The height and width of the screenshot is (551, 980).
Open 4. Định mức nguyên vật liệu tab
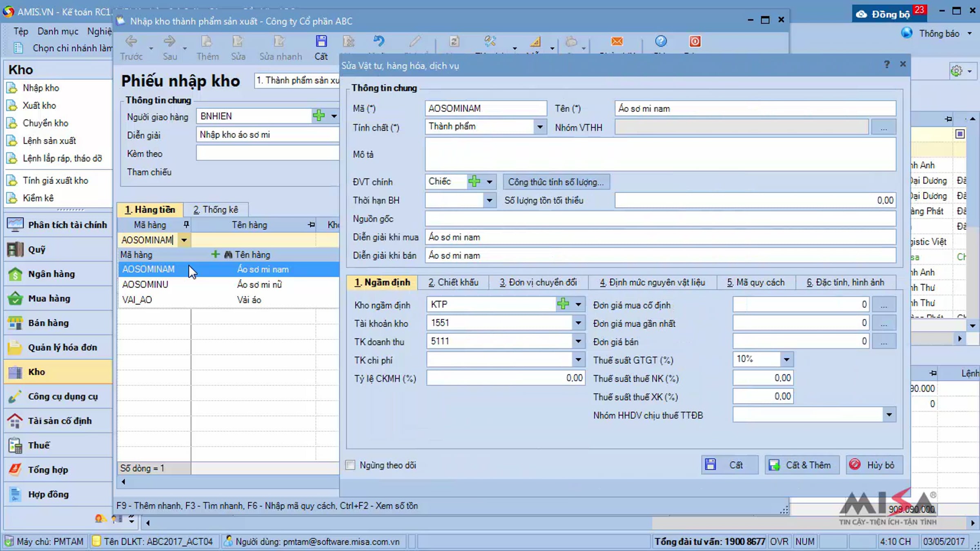click(x=652, y=282)
